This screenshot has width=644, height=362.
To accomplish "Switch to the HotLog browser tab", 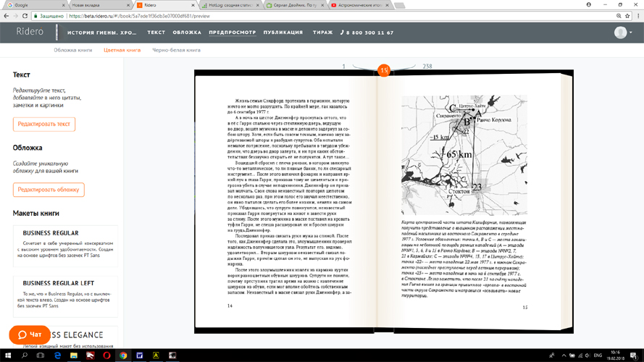I will [x=230, y=5].
